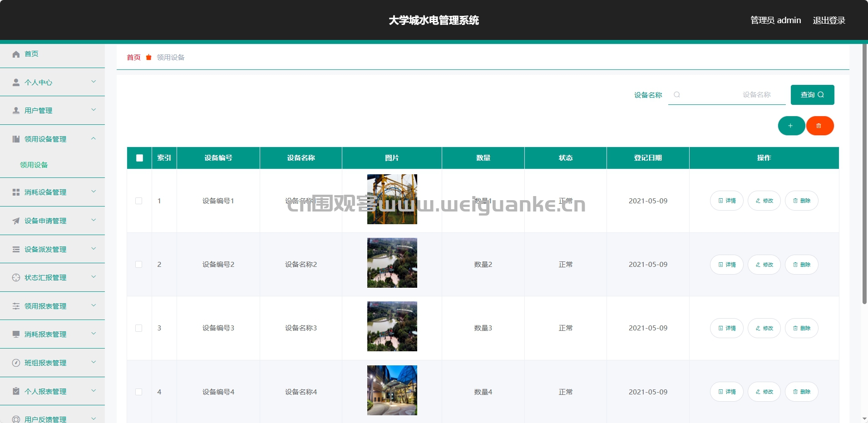Expand 消耗报表管理 chevron

(x=94, y=334)
